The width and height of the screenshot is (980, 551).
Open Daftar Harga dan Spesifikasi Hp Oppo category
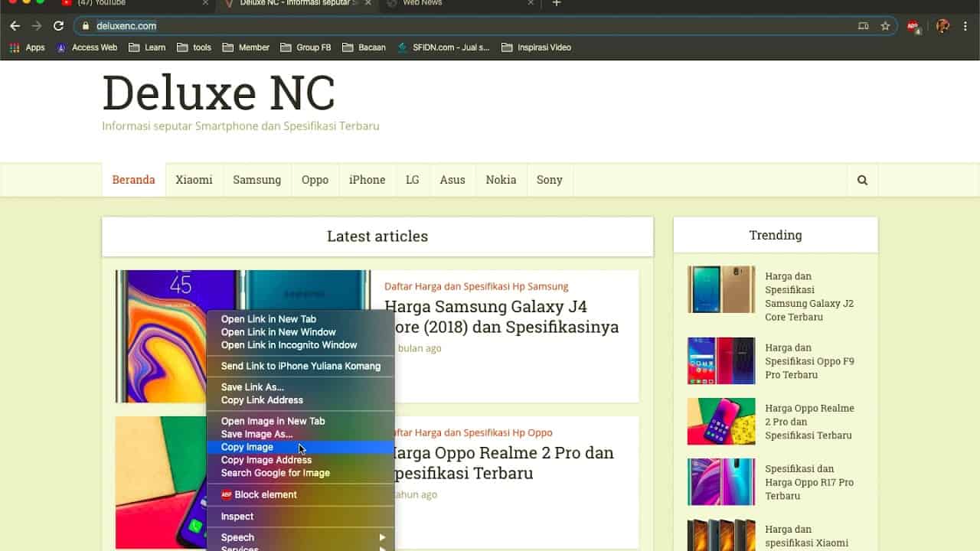tap(474, 432)
